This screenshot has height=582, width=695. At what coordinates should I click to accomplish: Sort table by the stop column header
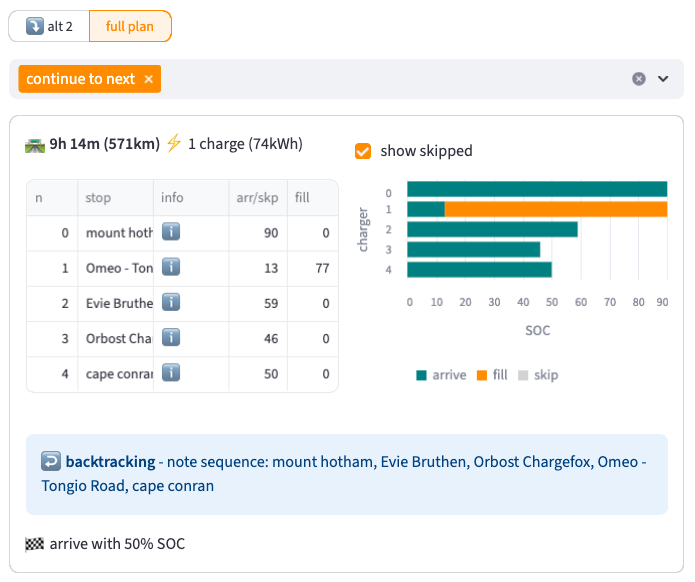(98, 198)
